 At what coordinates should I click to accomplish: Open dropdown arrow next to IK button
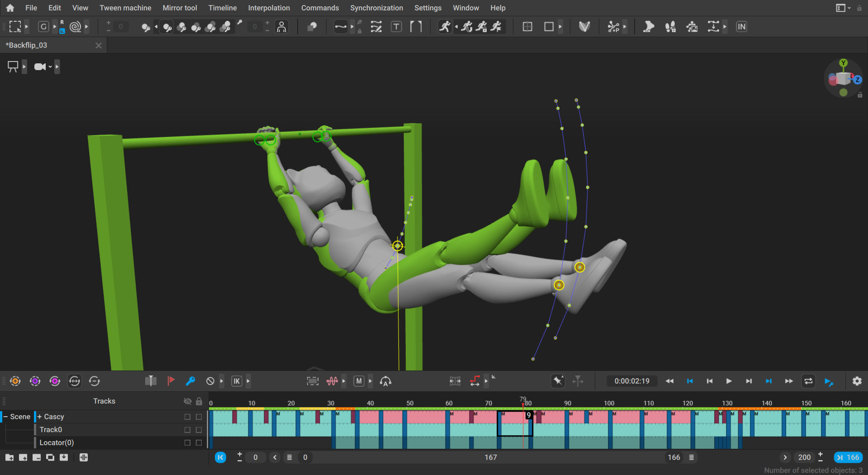tap(248, 381)
